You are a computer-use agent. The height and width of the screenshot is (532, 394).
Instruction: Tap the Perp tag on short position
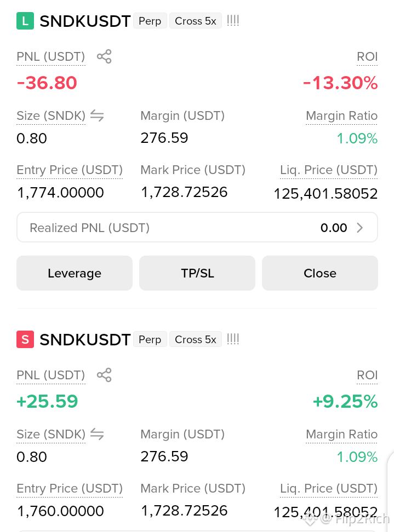click(x=150, y=339)
